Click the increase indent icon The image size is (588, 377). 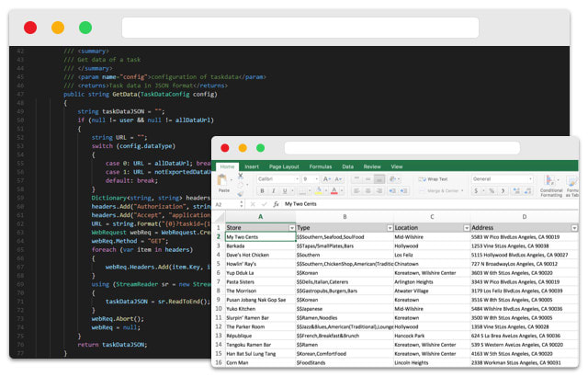(404, 191)
